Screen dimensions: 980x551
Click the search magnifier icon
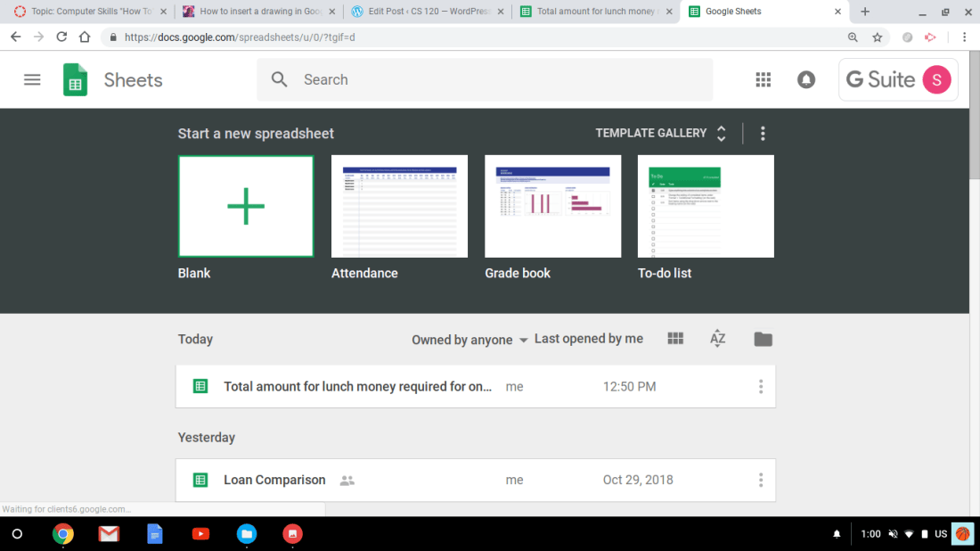click(x=279, y=79)
